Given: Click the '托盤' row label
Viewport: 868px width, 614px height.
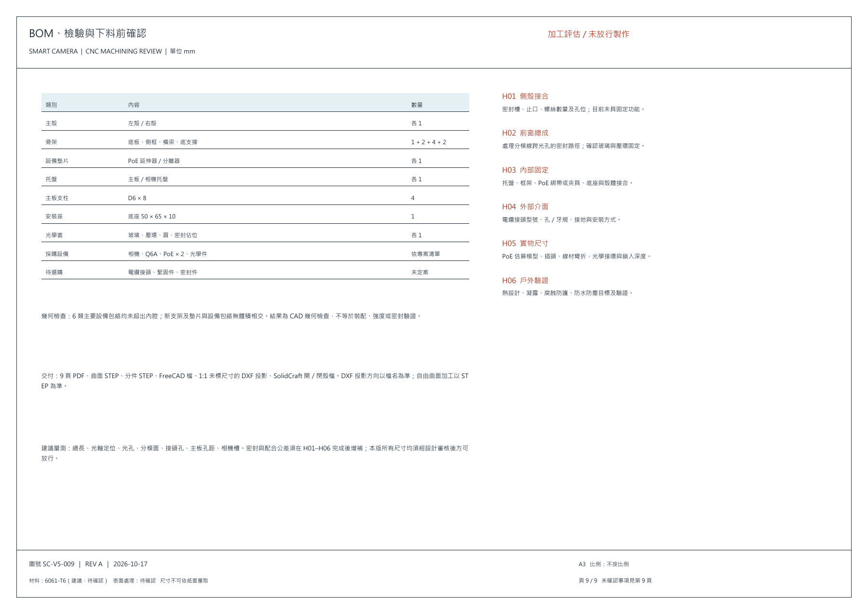Looking at the screenshot, I should coord(51,179).
